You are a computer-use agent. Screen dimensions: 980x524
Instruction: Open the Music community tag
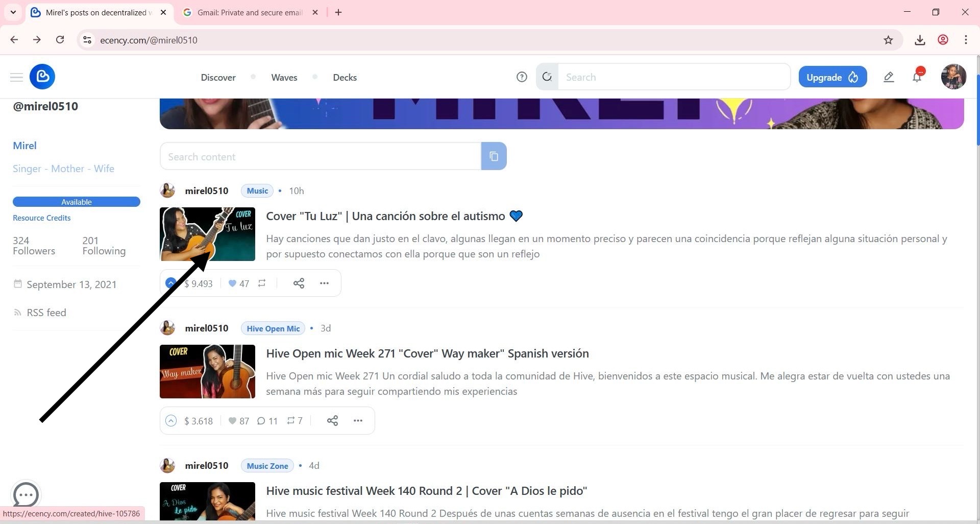pyautogui.click(x=257, y=190)
